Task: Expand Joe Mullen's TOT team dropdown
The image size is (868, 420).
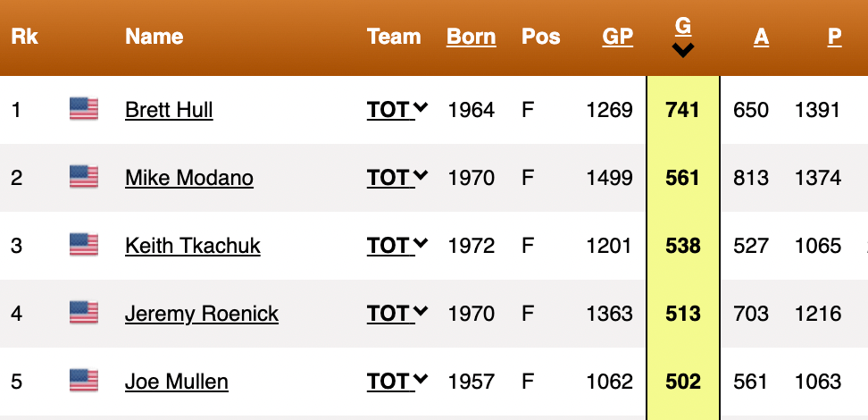Action: (x=397, y=382)
